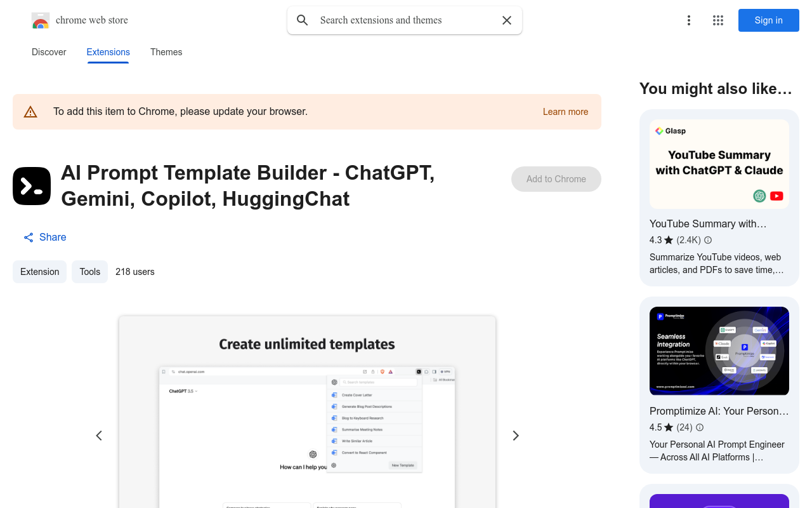Open the YouTube Summary with ChatGPT & Claude thumbnail
Image resolution: width=812 pixels, height=508 pixels.
tap(719, 164)
